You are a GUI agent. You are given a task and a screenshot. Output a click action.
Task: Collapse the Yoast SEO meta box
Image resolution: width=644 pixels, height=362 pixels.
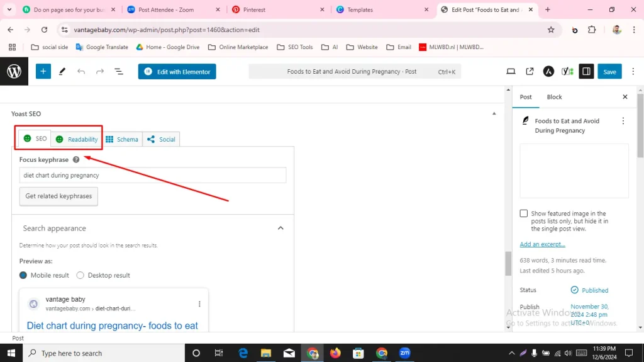click(x=493, y=114)
